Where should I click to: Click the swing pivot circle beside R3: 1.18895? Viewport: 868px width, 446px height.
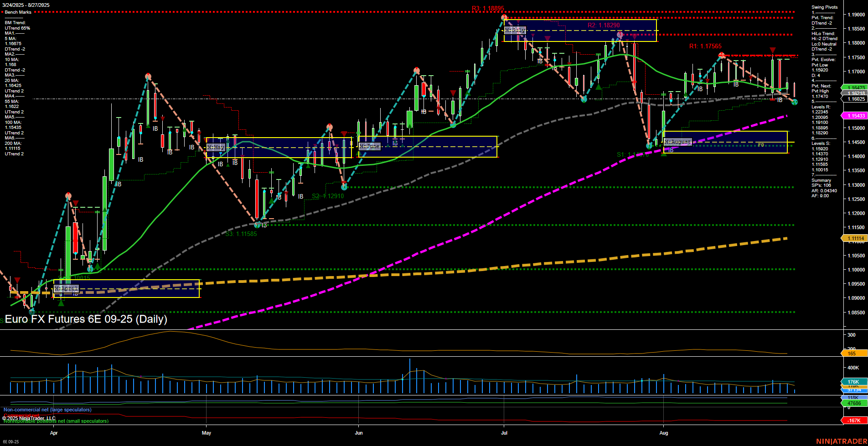click(x=504, y=18)
